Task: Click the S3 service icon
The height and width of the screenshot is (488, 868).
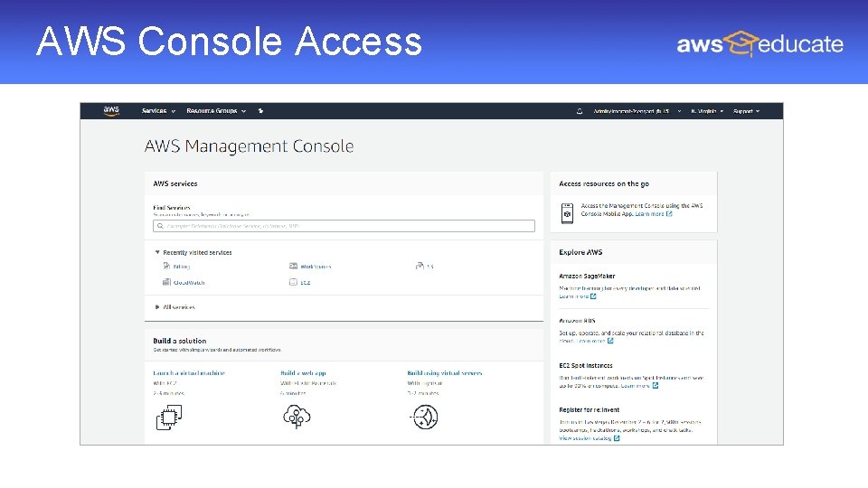Action: point(420,266)
